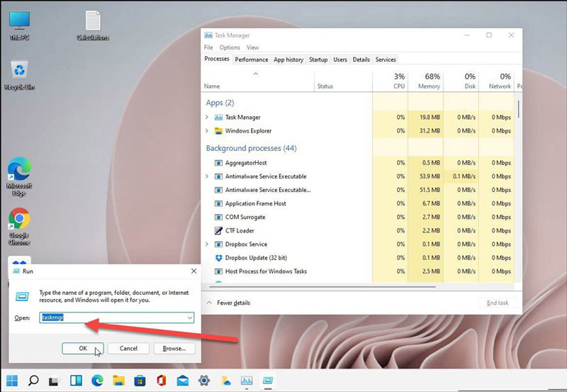Image resolution: width=567 pixels, height=392 pixels.
Task: Open the dropdown arrow in the Run Open field
Action: tap(189, 318)
